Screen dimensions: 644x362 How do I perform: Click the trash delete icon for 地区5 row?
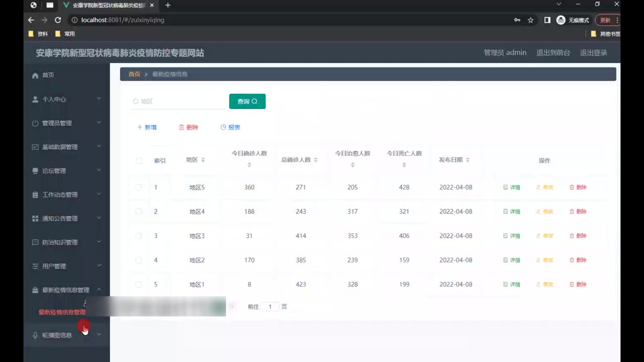(572, 187)
